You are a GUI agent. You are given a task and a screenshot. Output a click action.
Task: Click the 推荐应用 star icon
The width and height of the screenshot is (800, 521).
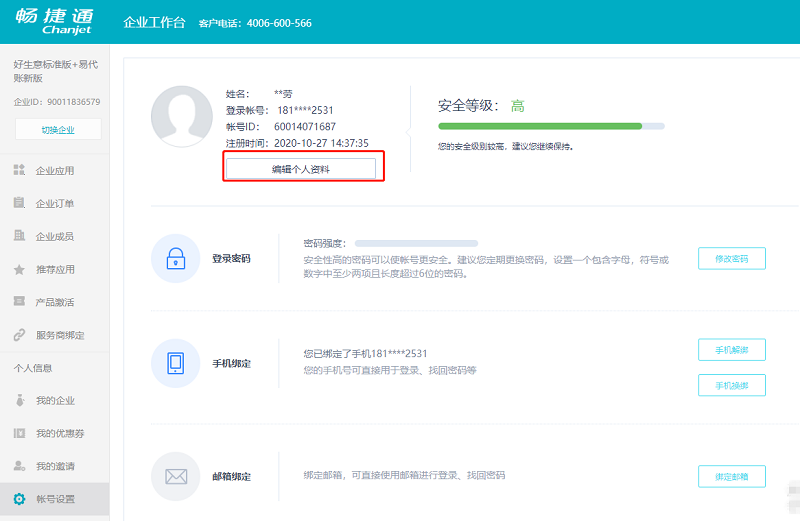[19, 269]
